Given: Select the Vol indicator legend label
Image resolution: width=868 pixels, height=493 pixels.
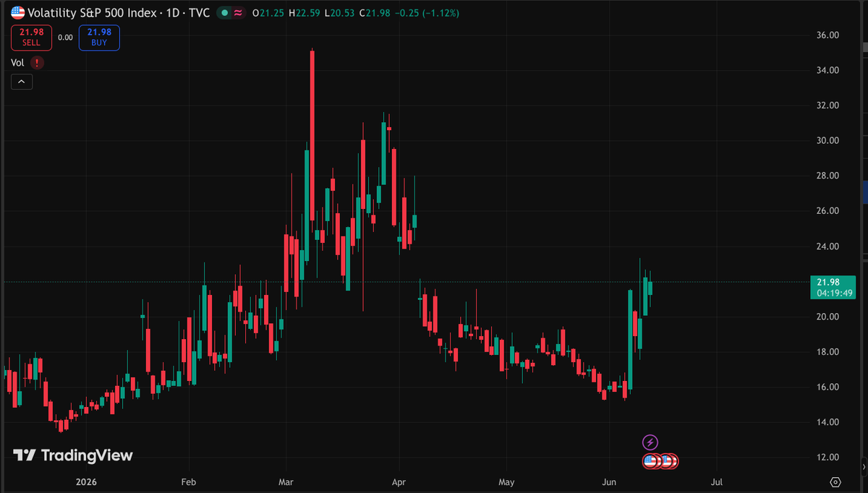Looking at the screenshot, I should (18, 63).
